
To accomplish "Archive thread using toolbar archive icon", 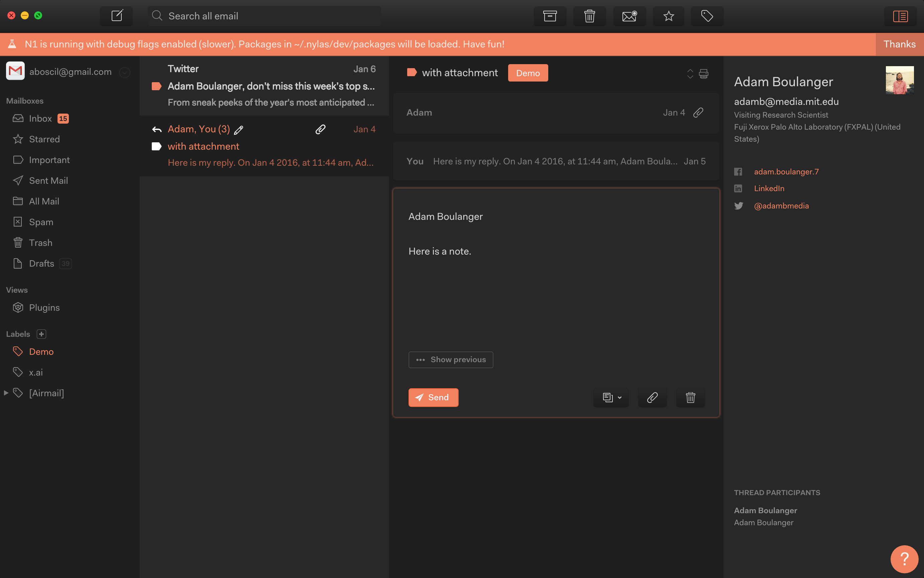I will (550, 16).
